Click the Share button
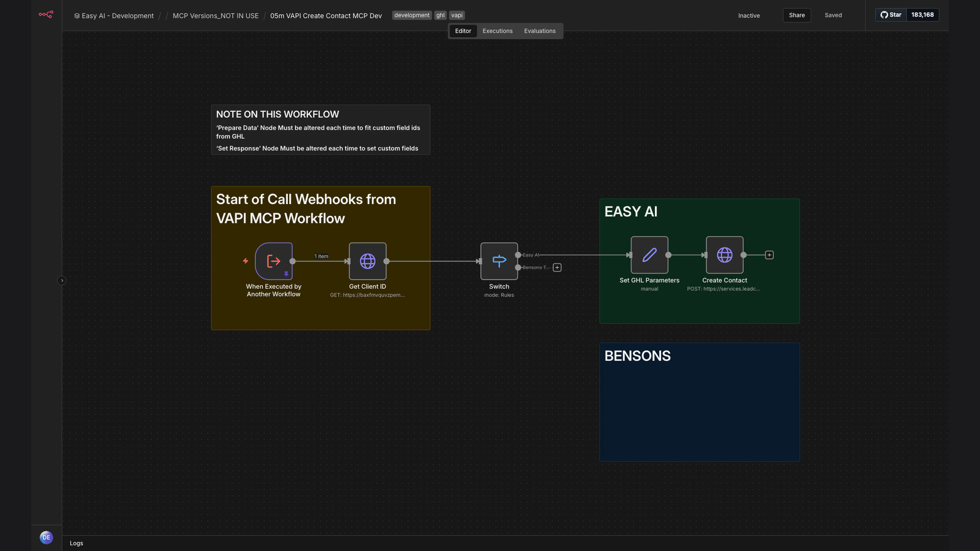Screen dimensions: 980x551 [x=797, y=15]
